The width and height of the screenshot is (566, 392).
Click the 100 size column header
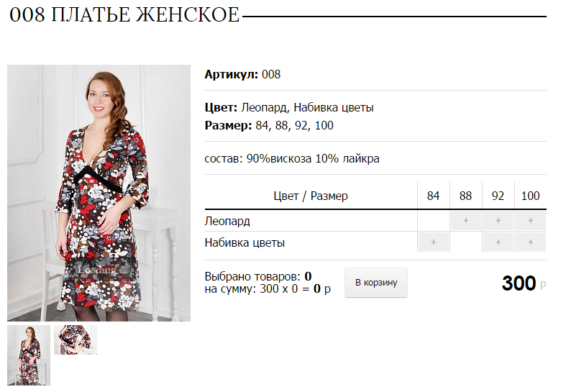pyautogui.click(x=530, y=196)
